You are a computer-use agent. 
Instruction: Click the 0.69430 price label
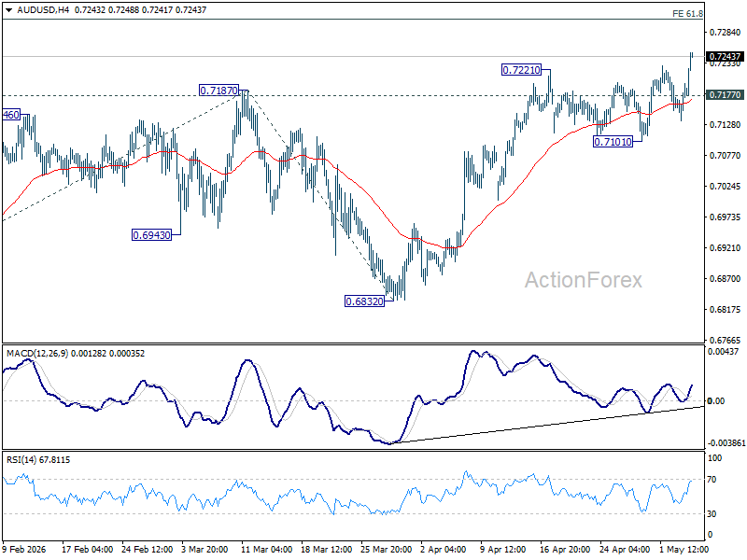coord(151,235)
